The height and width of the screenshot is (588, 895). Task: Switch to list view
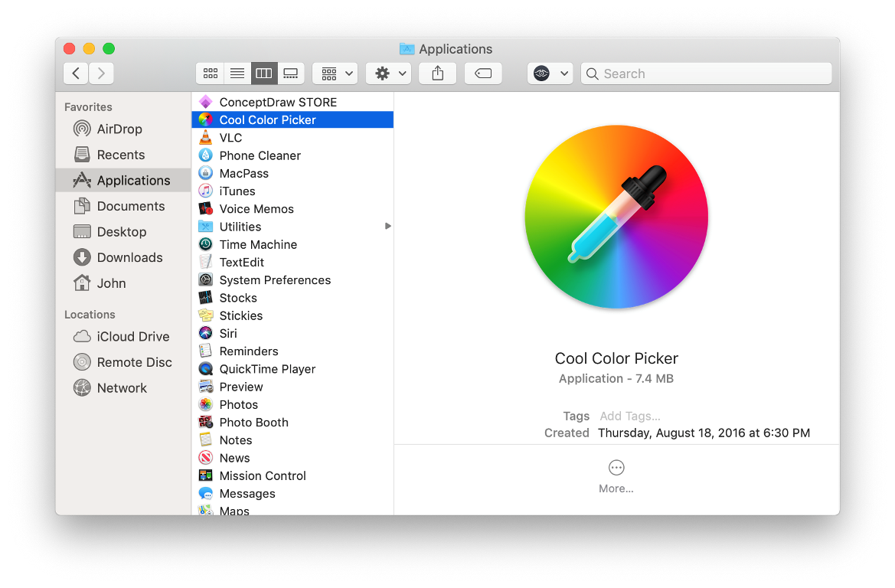point(237,73)
